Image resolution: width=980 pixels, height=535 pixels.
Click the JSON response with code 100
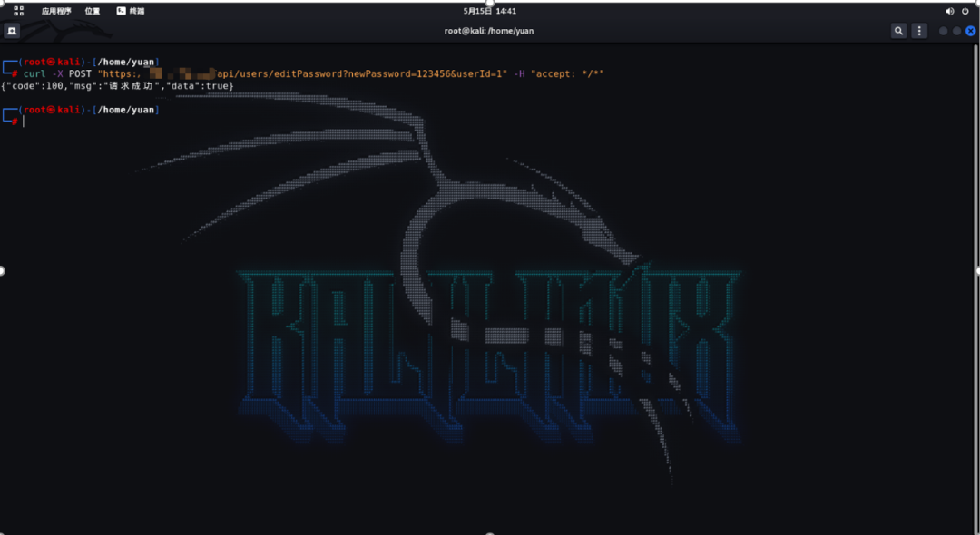pyautogui.click(x=117, y=85)
